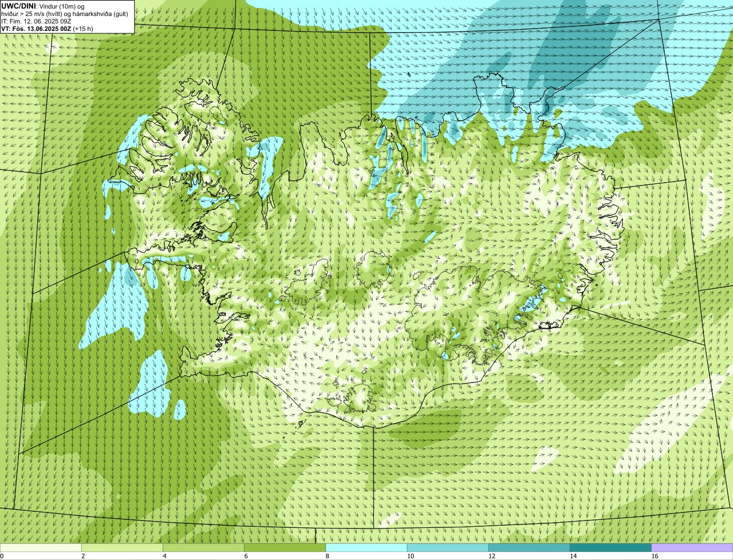Click the 6–8 m/s green legend swatch
The image size is (733, 560).
[285, 548]
